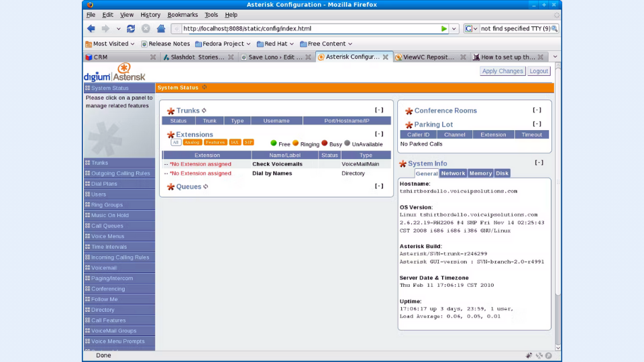Click the Extensions panel star icon
This screenshot has height=362, width=644.
171,135
